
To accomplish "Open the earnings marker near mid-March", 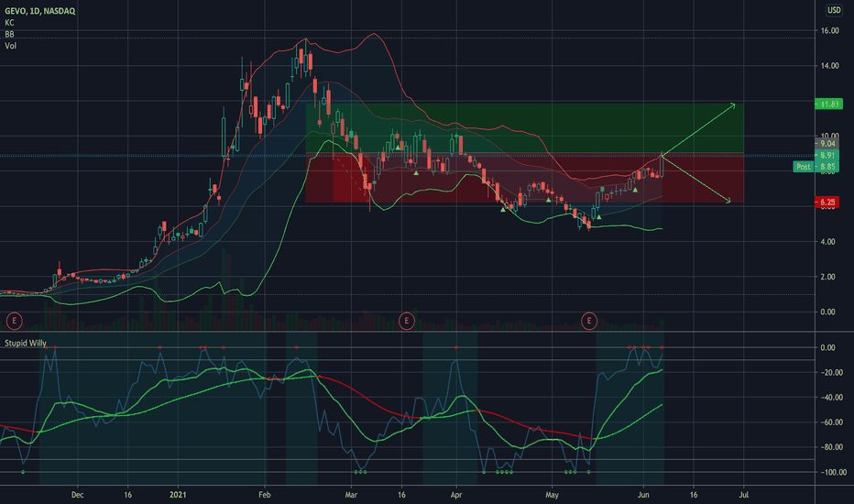I will coord(406,321).
